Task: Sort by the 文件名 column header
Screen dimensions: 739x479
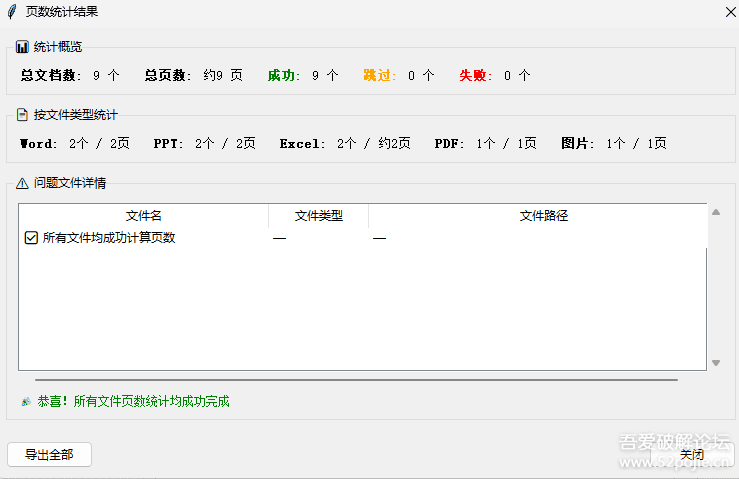Action: [143, 216]
